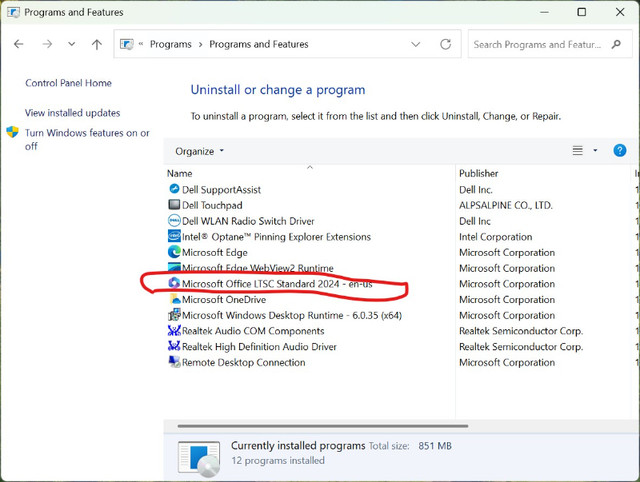Click the horizontal scrollbar of programs list
Screen dimensions: 640x482
[x=323, y=426]
